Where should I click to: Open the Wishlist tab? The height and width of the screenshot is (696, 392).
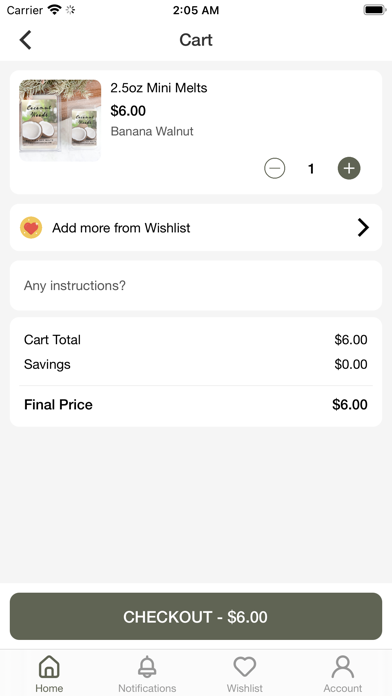tap(245, 674)
